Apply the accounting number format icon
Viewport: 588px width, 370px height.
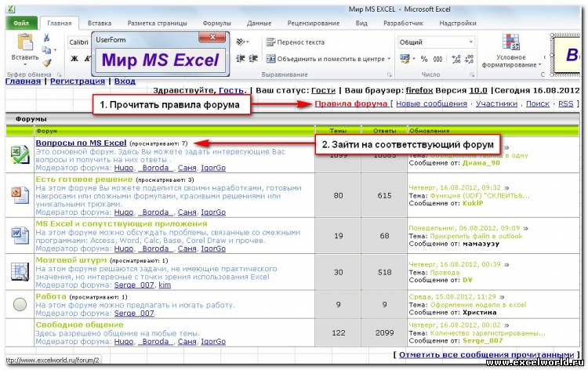[x=405, y=59]
